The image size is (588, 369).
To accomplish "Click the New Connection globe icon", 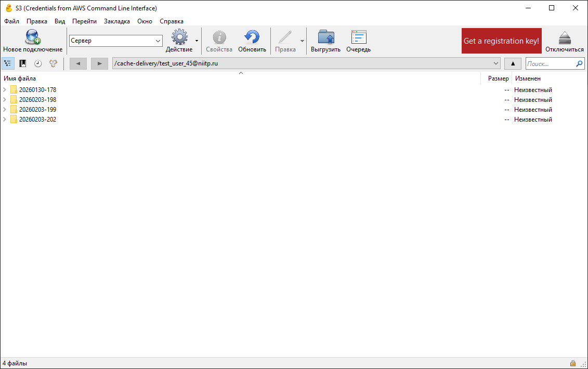I will coord(33,37).
